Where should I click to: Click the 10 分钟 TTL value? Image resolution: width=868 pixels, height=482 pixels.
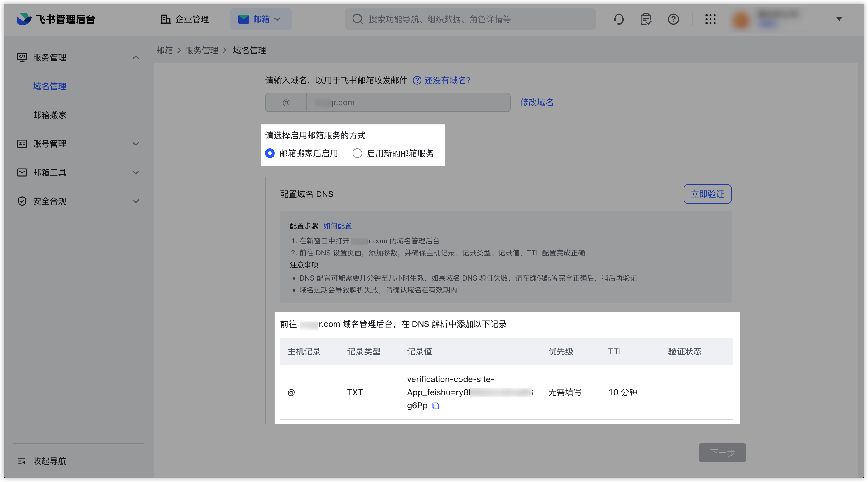[623, 392]
